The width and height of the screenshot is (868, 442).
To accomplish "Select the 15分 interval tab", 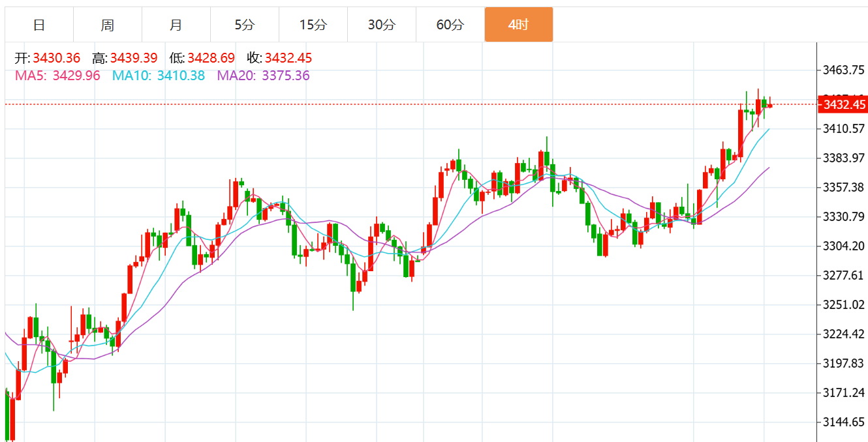I will click(x=313, y=25).
